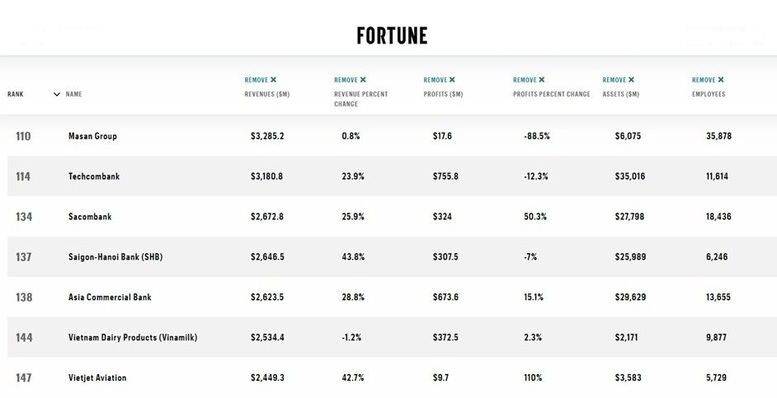
Task: Sort table by Employees header
Action: [x=709, y=94]
